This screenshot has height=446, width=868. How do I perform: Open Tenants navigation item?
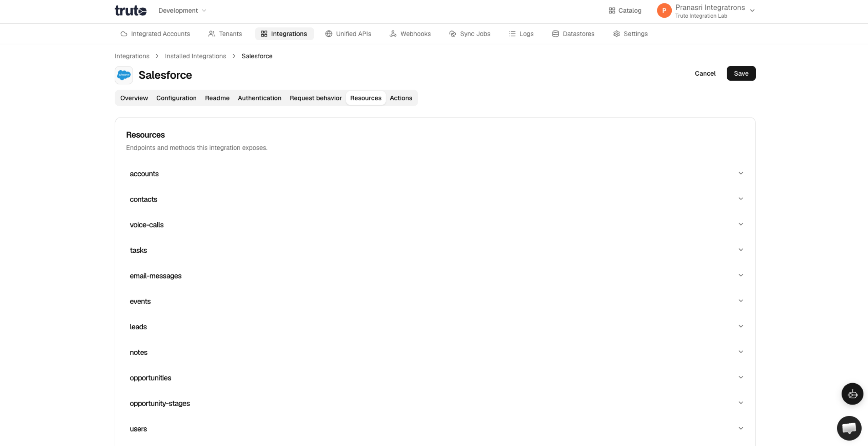[x=225, y=34]
